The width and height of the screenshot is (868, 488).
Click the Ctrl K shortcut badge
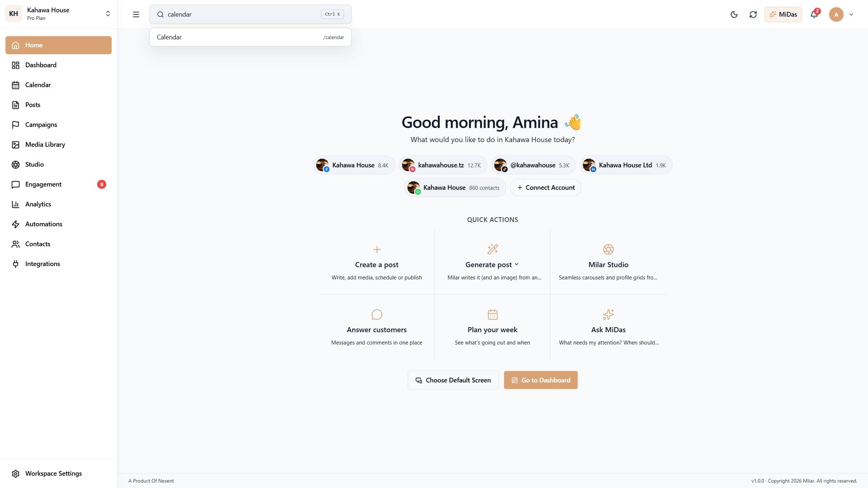332,14
